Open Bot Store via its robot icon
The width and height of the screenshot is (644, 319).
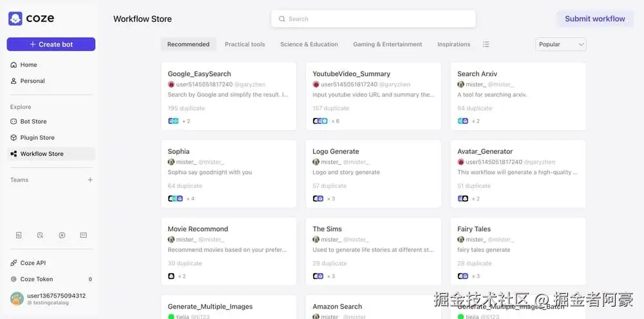(x=14, y=121)
